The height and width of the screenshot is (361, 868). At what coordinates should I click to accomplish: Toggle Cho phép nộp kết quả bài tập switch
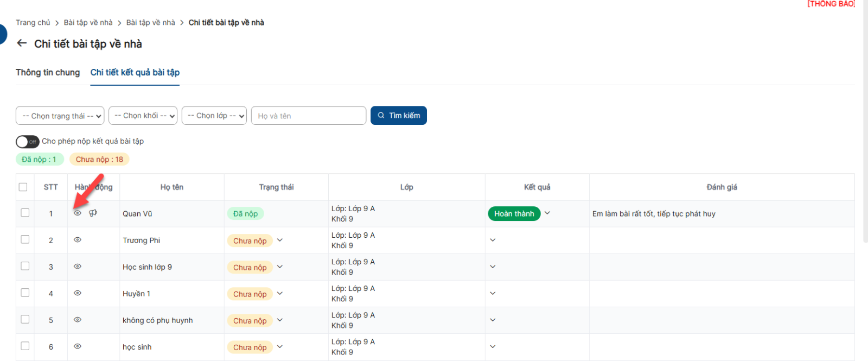(27, 142)
